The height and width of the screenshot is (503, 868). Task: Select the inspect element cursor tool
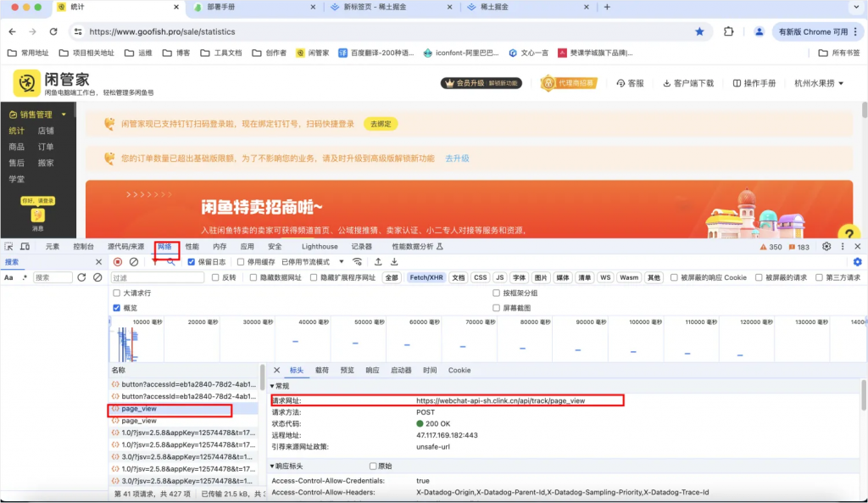pyautogui.click(x=10, y=246)
